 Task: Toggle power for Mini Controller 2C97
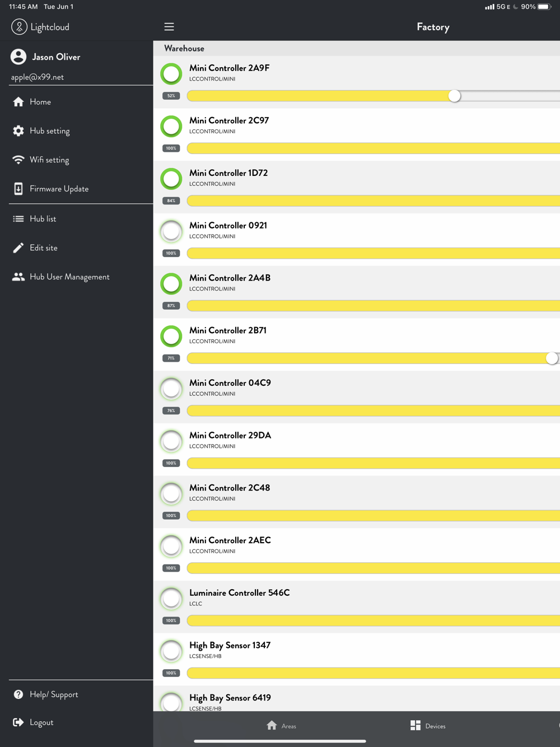(x=171, y=126)
